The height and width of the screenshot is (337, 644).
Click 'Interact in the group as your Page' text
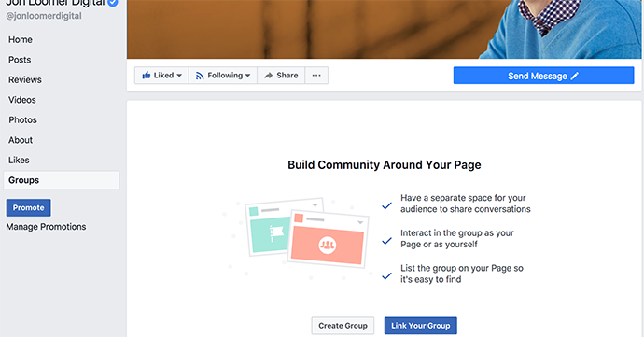pos(457,239)
